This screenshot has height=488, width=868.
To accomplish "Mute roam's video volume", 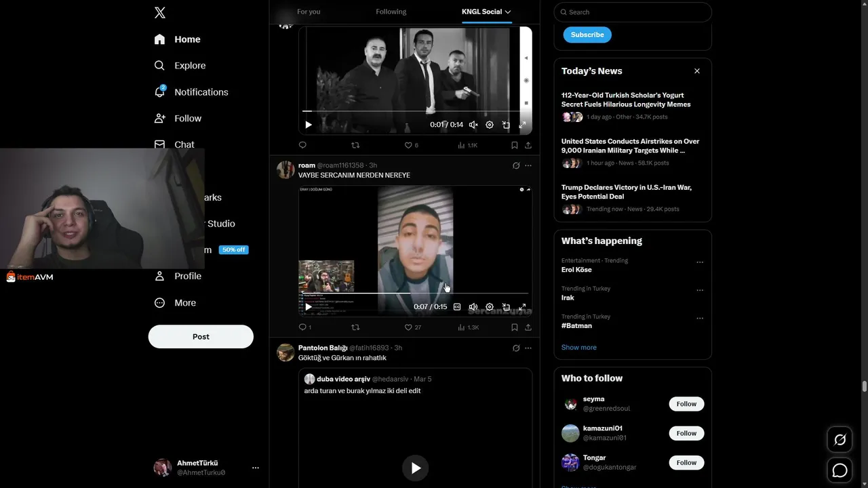I will 473,307.
